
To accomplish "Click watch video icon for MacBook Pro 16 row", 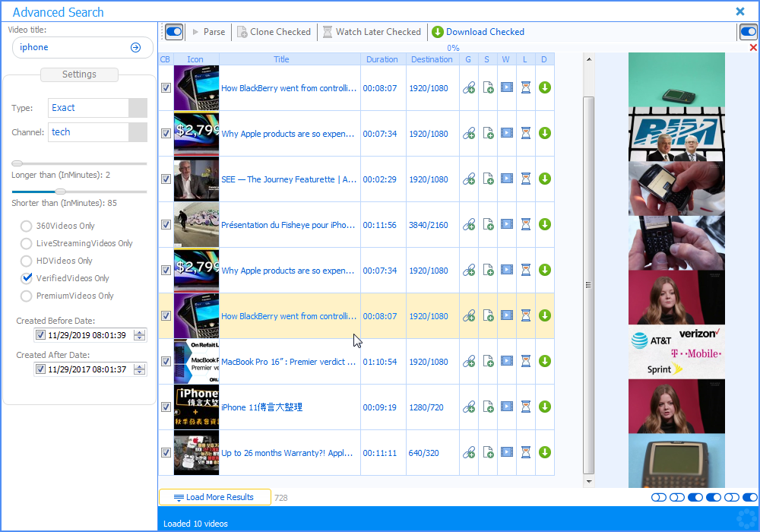I will pyautogui.click(x=507, y=361).
